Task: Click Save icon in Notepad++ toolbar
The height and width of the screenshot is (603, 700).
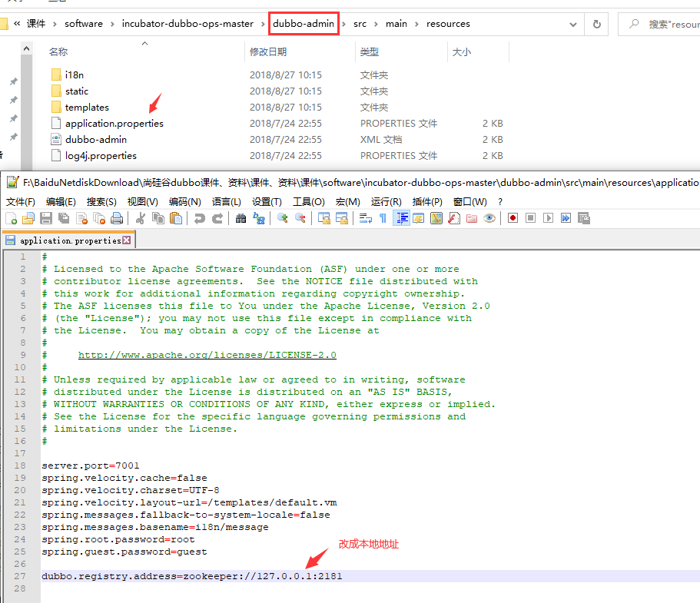Action: (x=46, y=218)
